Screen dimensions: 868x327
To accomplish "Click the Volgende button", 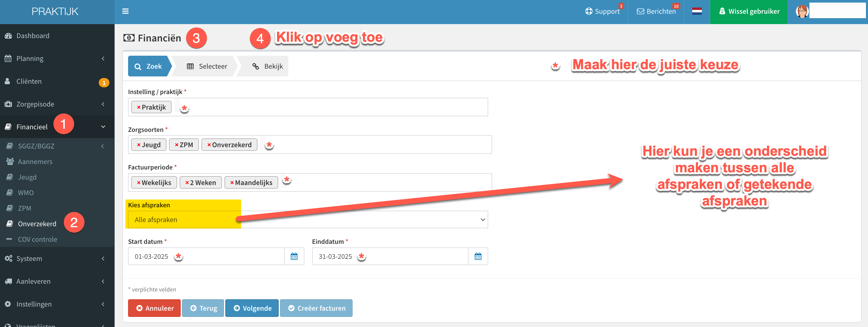I will [252, 308].
